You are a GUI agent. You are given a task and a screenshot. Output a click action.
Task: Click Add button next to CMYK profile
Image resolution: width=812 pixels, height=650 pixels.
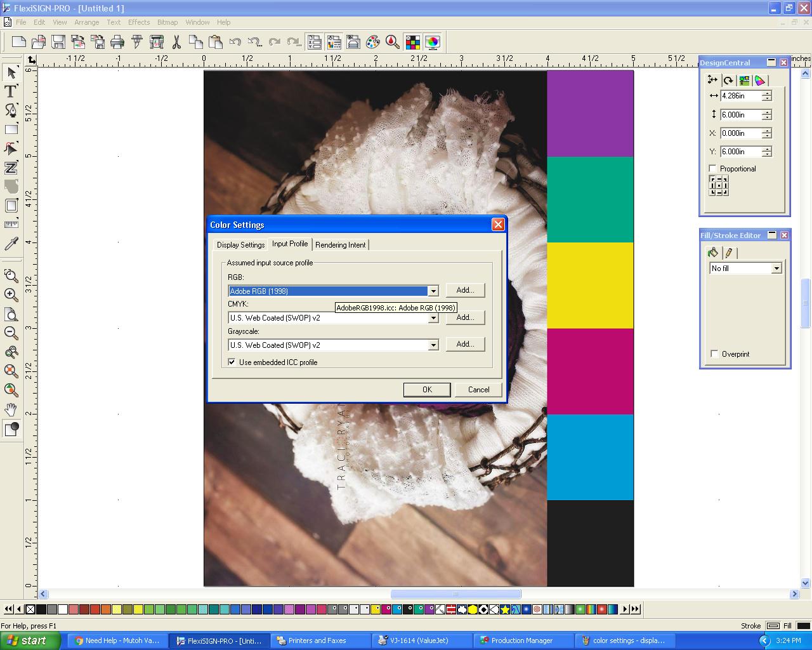tap(465, 317)
